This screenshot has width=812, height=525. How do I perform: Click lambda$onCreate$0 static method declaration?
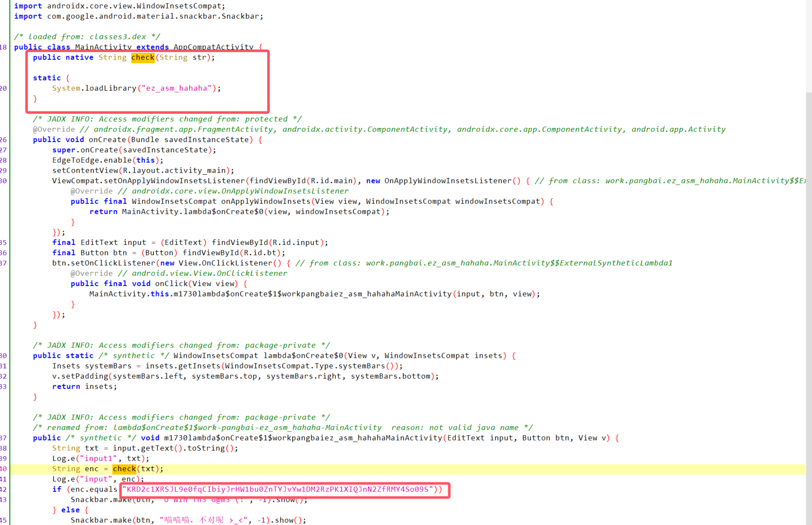pyautogui.click(x=303, y=355)
